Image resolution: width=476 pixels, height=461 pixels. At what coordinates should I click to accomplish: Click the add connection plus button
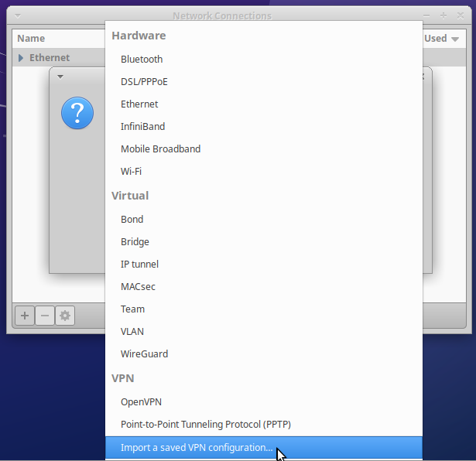25,316
